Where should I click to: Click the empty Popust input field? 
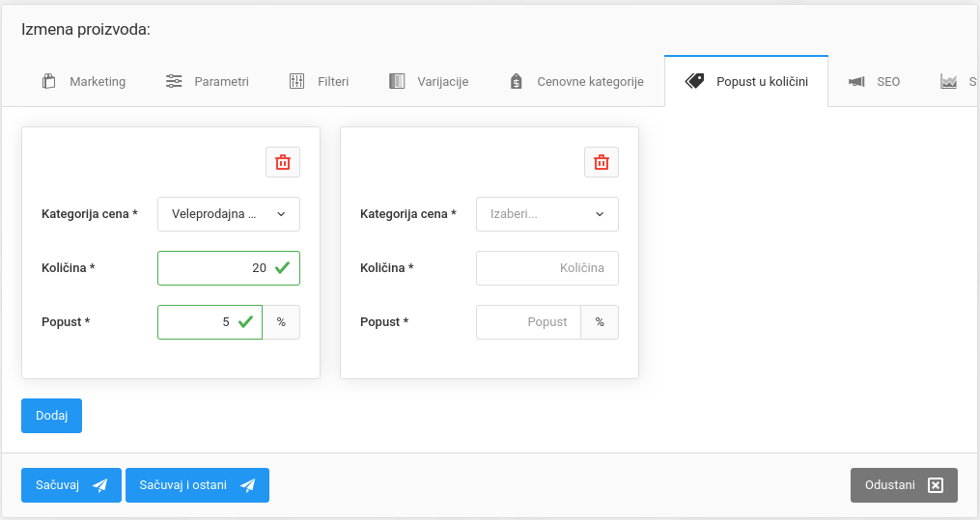(528, 322)
